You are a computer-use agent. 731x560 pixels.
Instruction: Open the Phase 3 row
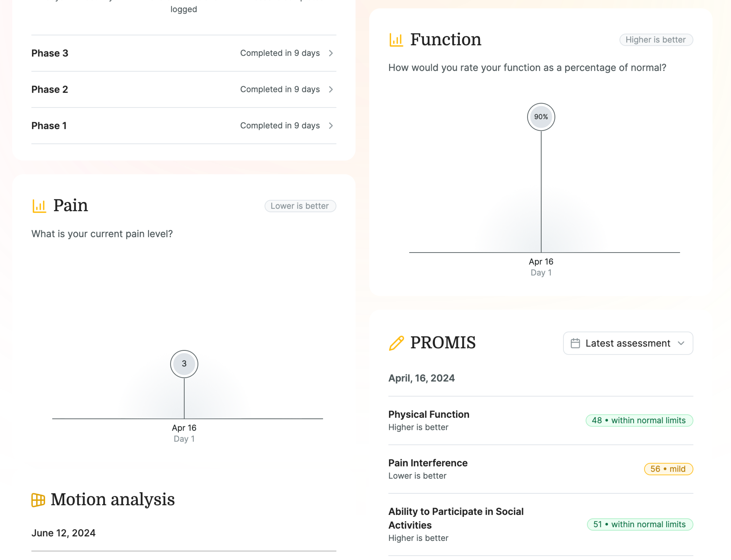[183, 53]
